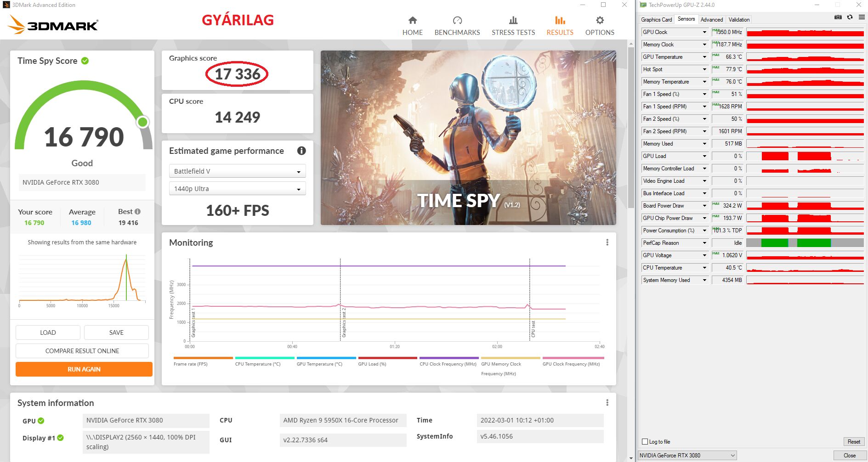Open the Monitoring panel three-dot menu
Viewport: 868px width, 462px height.
607,242
